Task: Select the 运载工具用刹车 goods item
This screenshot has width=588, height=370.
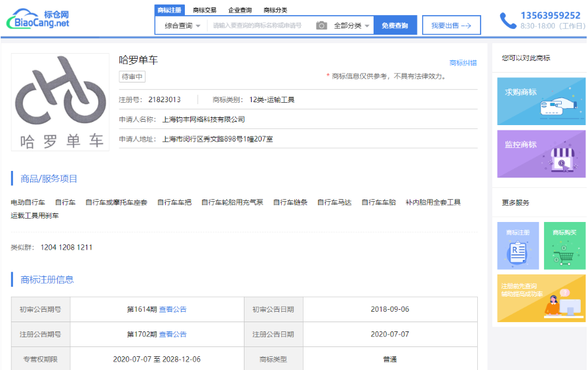Action: (35, 215)
